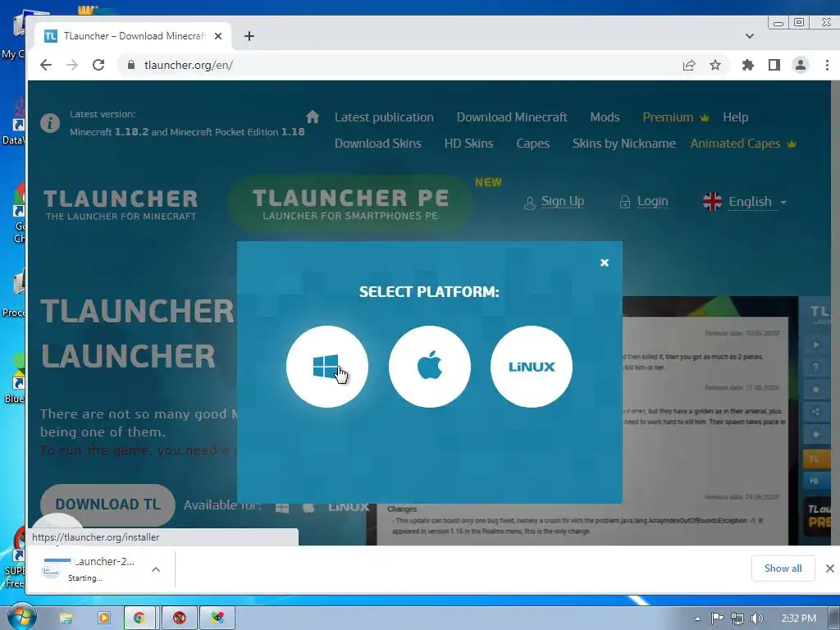
Task: Click the address bar URL
Action: pyautogui.click(x=188, y=65)
